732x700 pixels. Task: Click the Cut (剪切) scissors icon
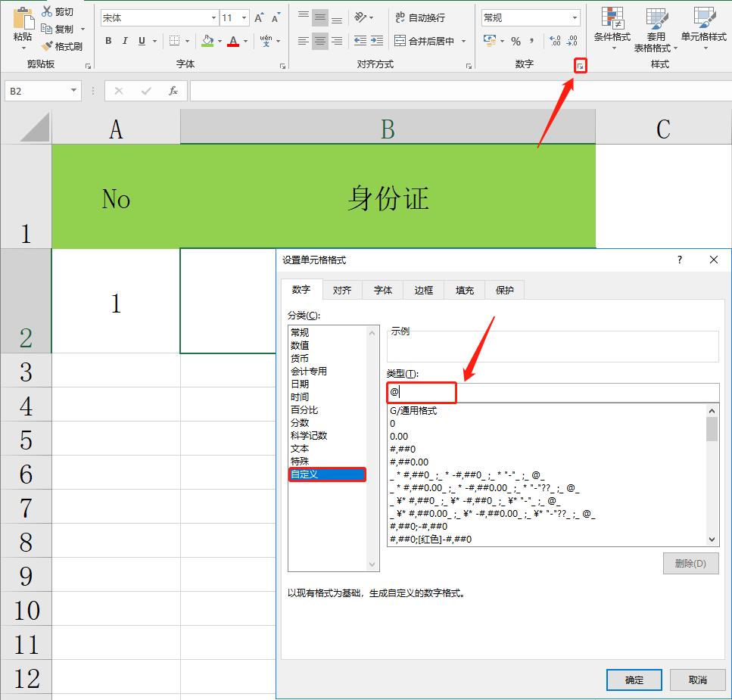tap(48, 11)
